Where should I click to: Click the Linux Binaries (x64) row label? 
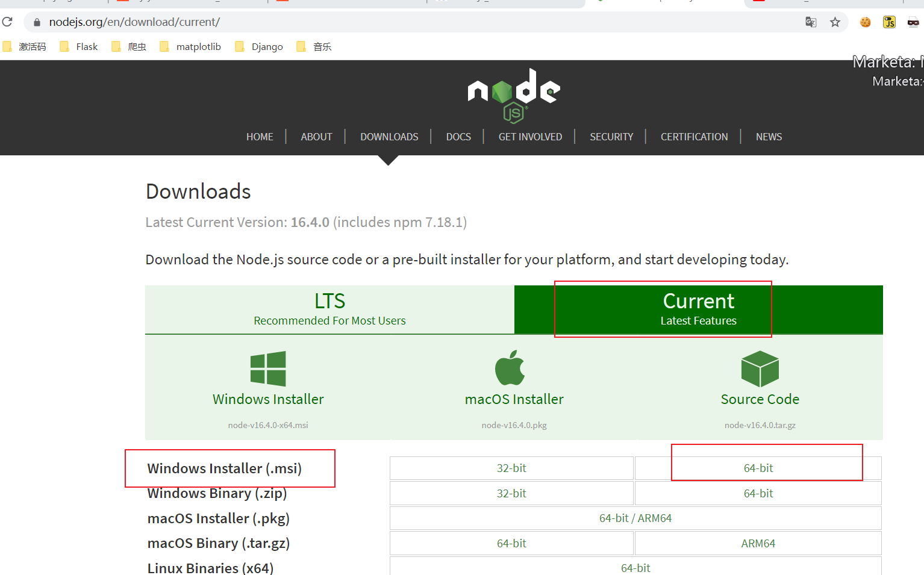point(211,568)
